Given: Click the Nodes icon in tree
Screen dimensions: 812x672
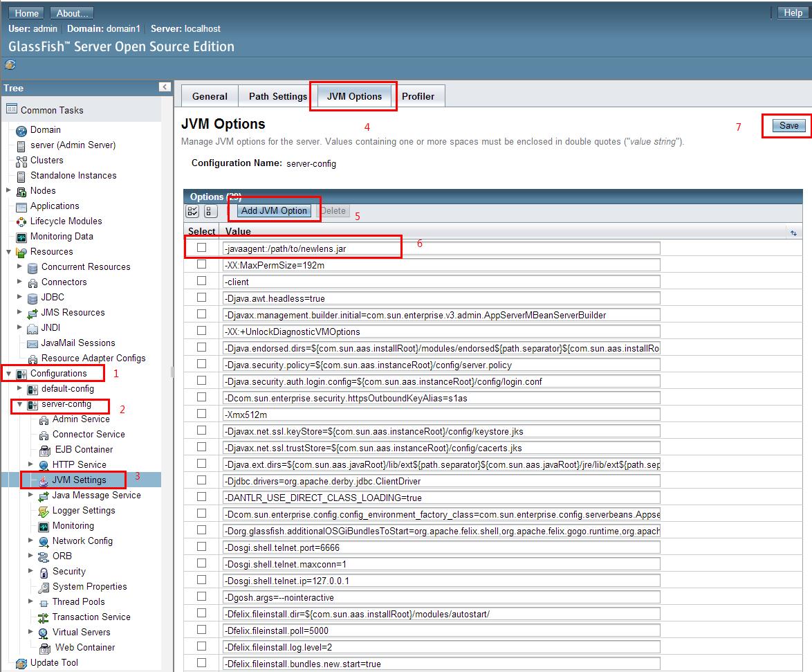Looking at the screenshot, I should 21,192.
